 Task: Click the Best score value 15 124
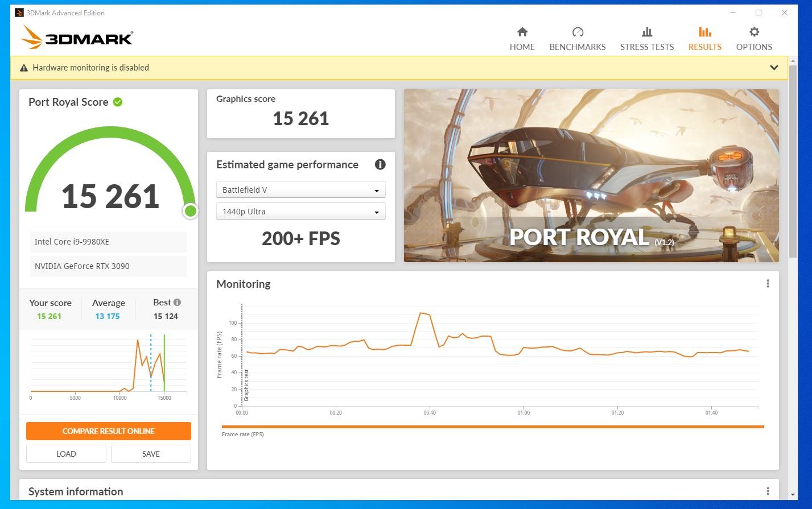coord(166,316)
